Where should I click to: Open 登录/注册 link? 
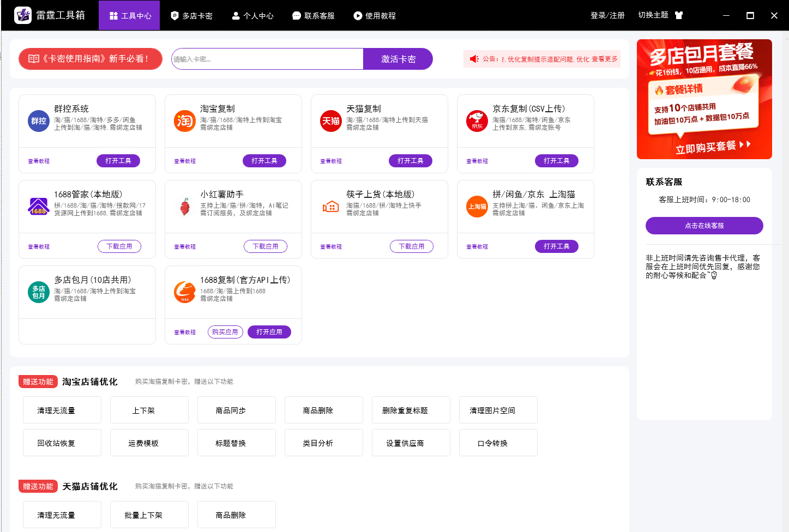[x=607, y=15]
